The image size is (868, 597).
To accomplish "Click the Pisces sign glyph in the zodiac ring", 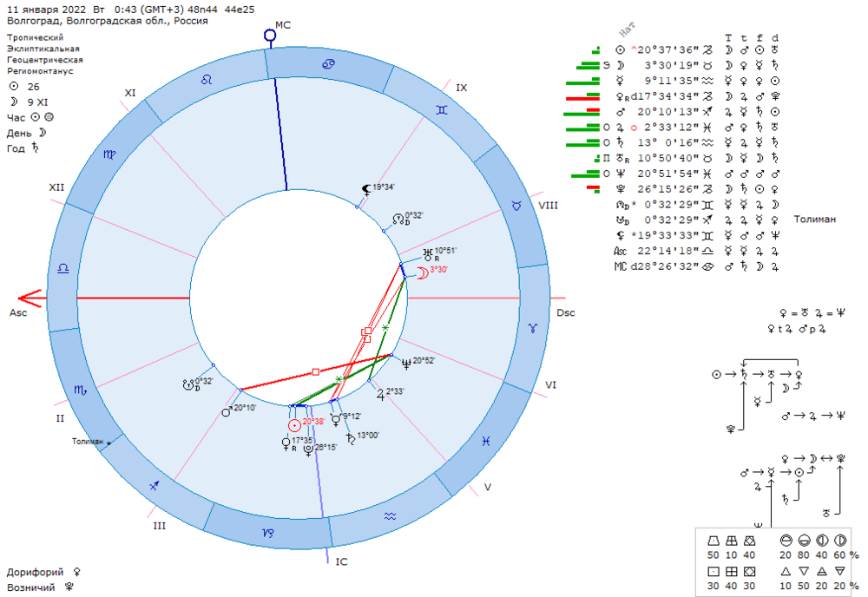I will 485,441.
